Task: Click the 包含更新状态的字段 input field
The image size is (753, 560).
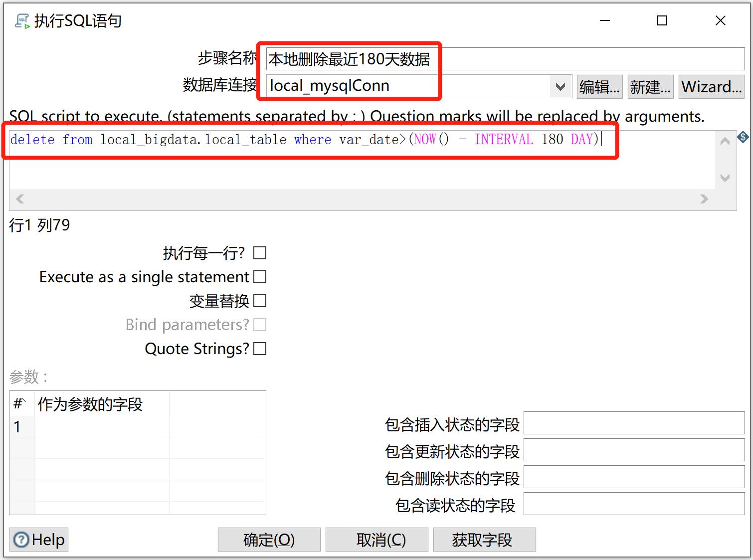Action: (x=634, y=450)
